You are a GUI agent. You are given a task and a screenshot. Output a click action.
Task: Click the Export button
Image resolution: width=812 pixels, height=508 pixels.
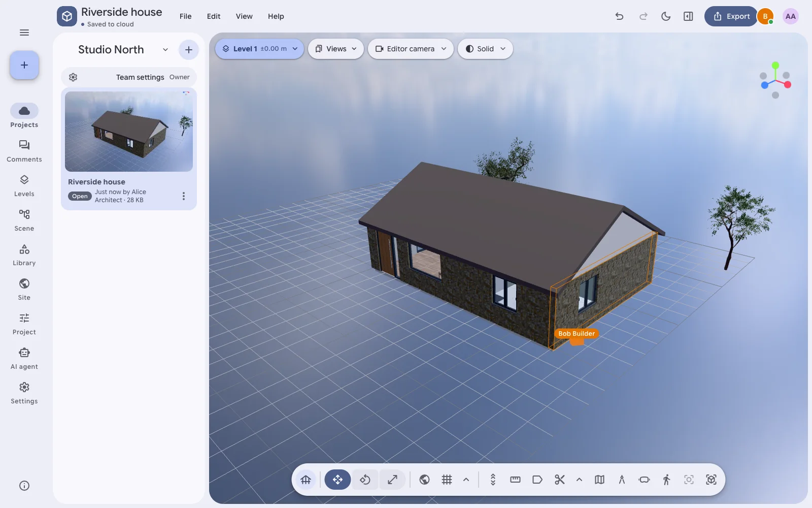click(731, 16)
